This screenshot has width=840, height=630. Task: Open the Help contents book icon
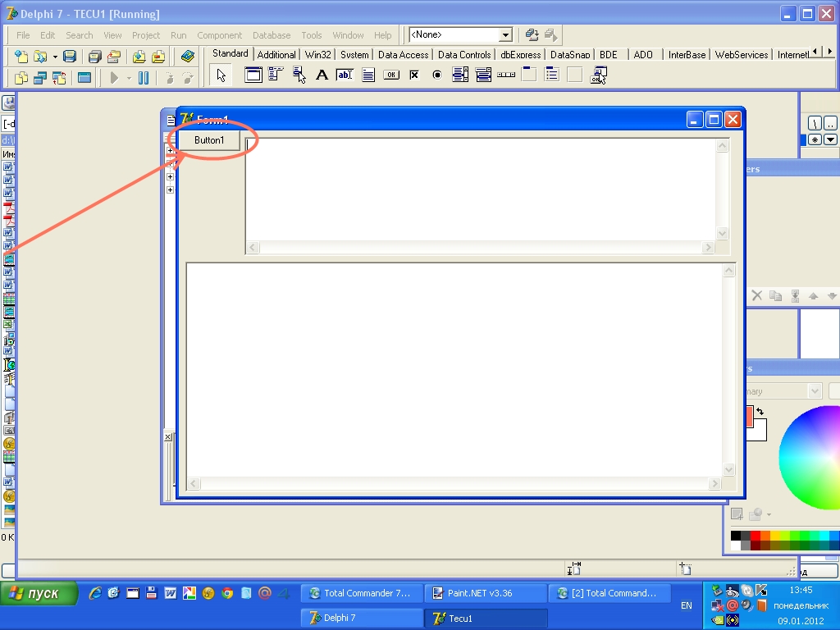pos(188,57)
